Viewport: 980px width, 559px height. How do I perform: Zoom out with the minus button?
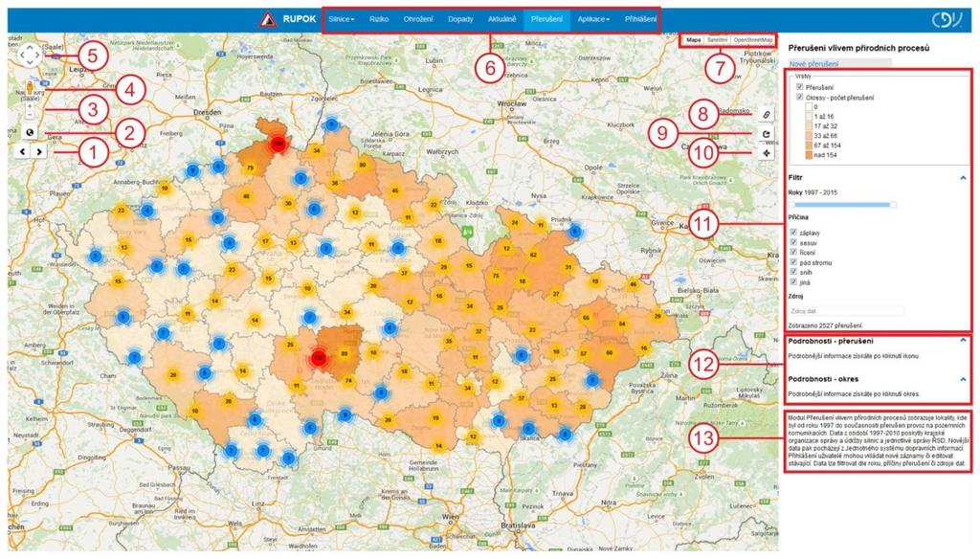click(x=30, y=115)
